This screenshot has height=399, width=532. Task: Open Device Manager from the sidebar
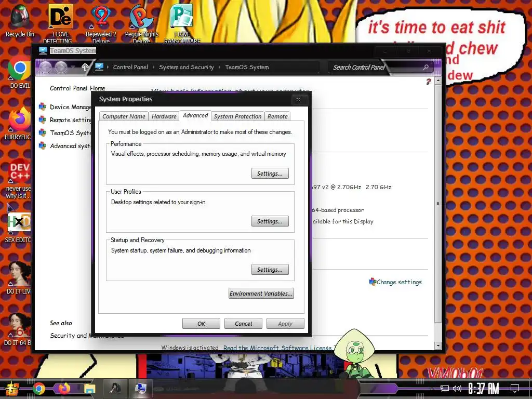(71, 107)
